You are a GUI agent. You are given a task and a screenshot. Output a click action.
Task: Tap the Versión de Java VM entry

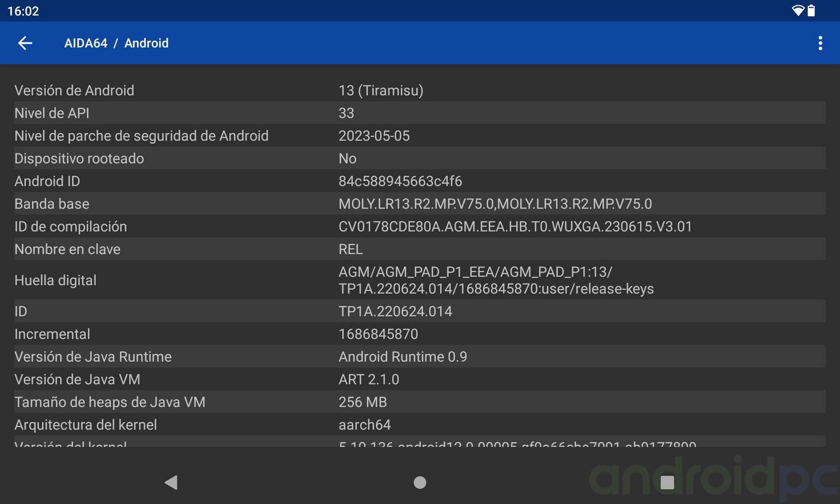coord(175,379)
